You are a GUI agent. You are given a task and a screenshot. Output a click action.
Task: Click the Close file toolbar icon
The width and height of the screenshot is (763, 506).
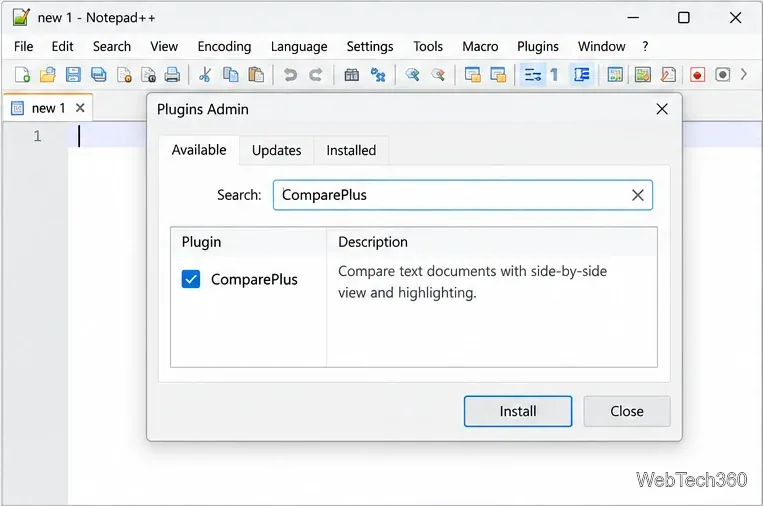[124, 74]
